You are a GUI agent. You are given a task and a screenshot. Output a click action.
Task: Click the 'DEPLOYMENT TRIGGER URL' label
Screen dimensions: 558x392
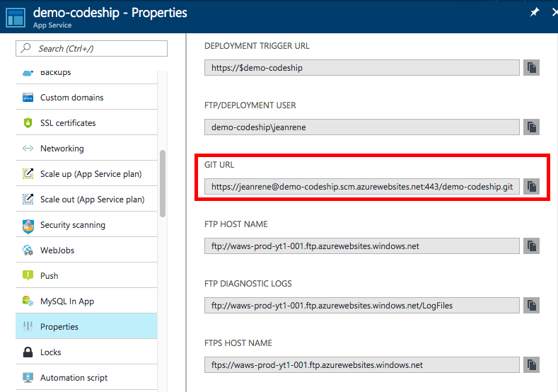257,46
